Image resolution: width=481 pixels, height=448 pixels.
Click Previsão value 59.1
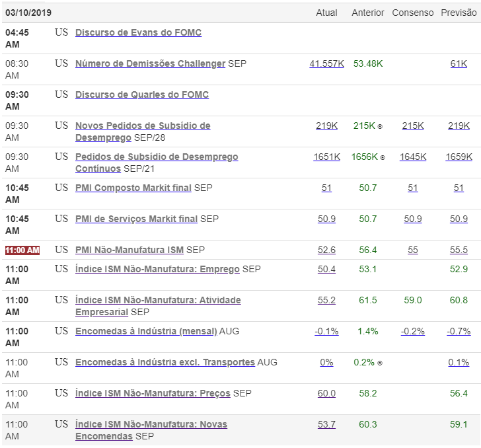coord(459,424)
